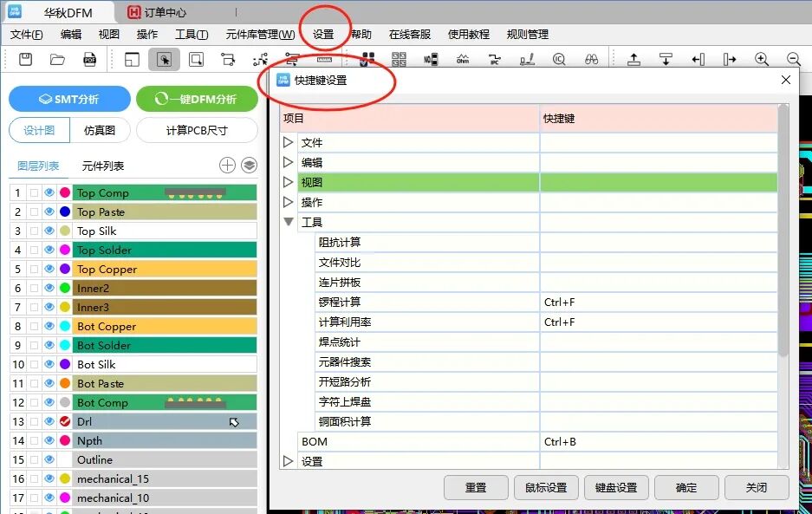The width and height of the screenshot is (812, 514).
Task: Expand the 文件 node in the shortcut tree
Action: pyautogui.click(x=289, y=142)
